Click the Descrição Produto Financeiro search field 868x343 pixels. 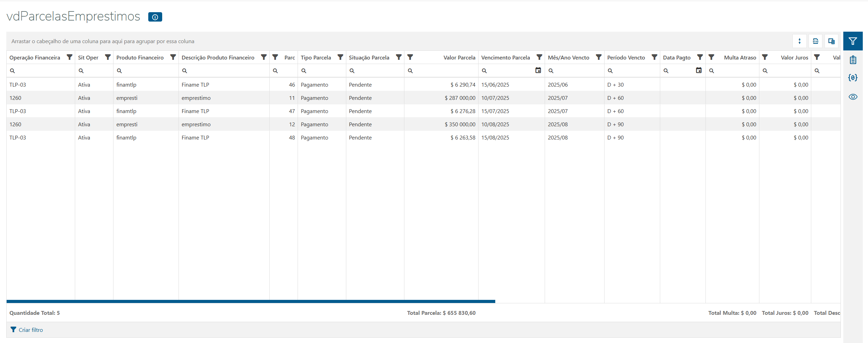coord(226,71)
